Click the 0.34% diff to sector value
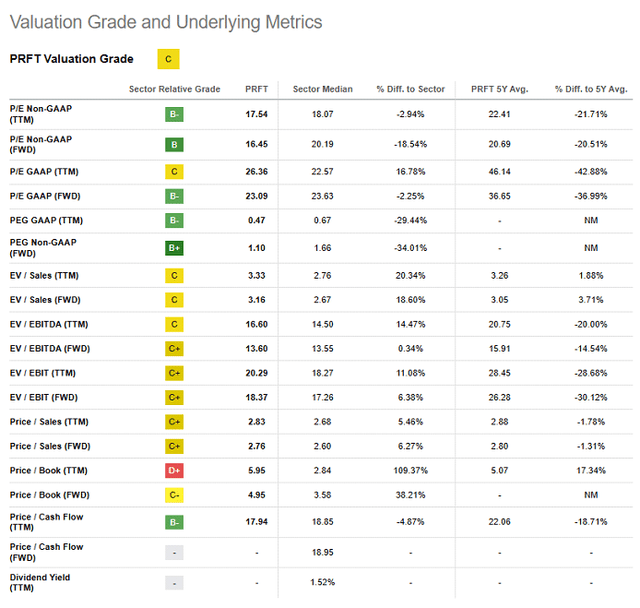 pyautogui.click(x=411, y=349)
